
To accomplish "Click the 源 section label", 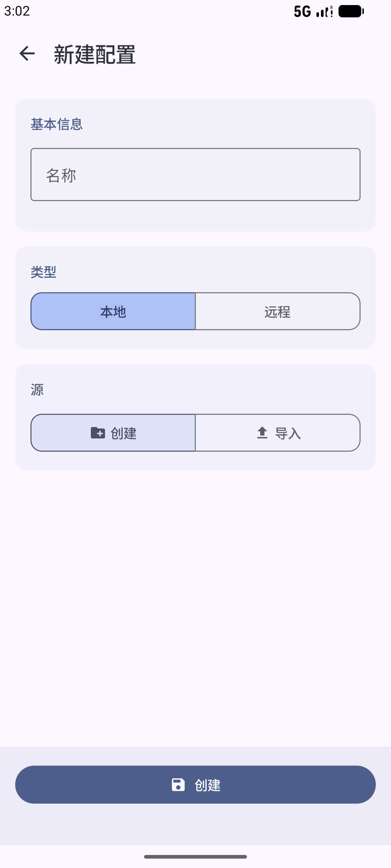I will pyautogui.click(x=37, y=390).
